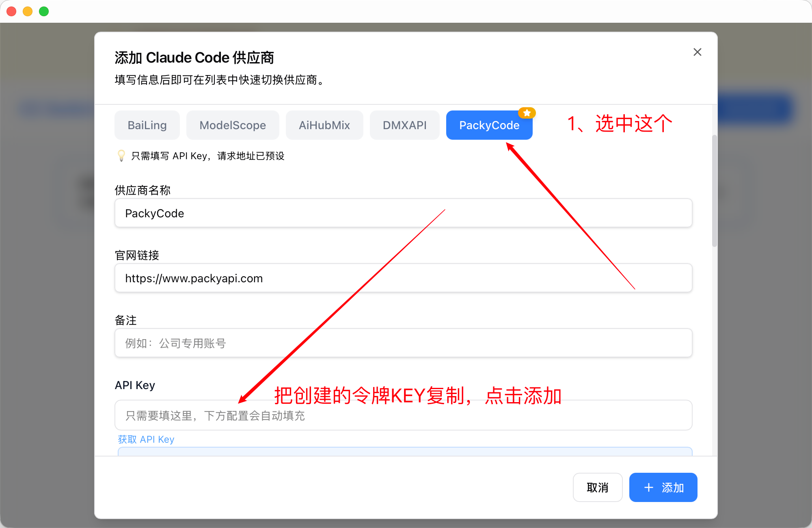Click the 取消 cancel button
The width and height of the screenshot is (812, 528).
pyautogui.click(x=597, y=487)
